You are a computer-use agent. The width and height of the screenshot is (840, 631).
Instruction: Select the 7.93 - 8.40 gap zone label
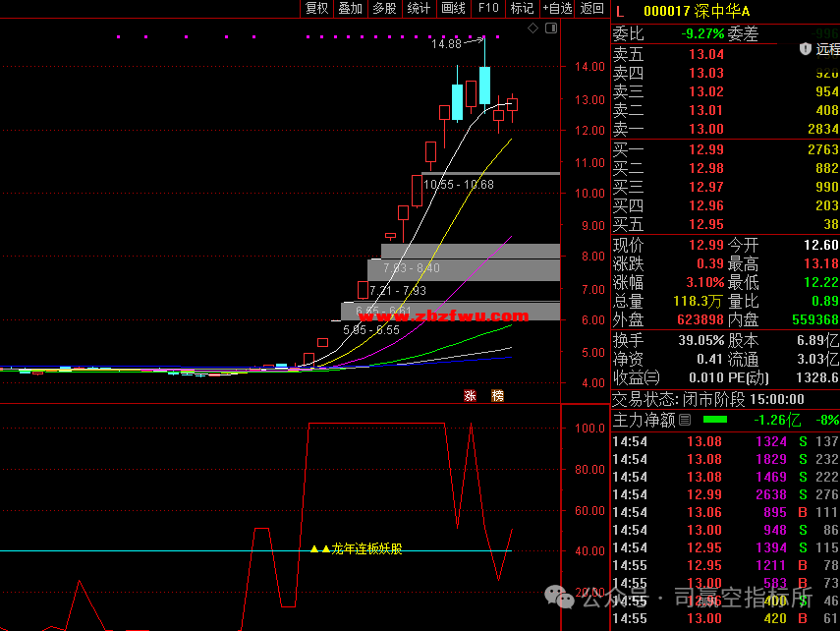[412, 267]
